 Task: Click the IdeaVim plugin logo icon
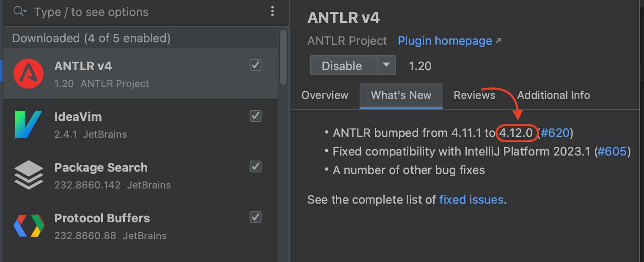28,124
